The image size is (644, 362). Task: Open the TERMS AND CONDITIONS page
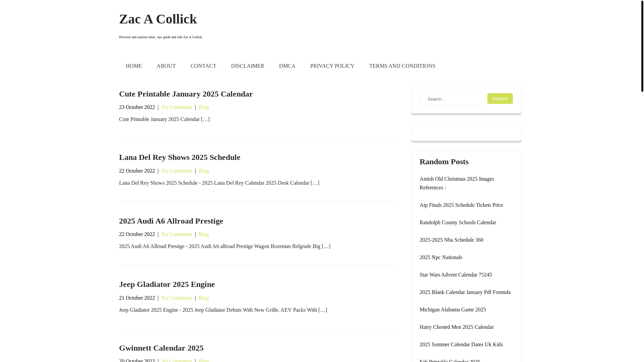[x=402, y=66]
